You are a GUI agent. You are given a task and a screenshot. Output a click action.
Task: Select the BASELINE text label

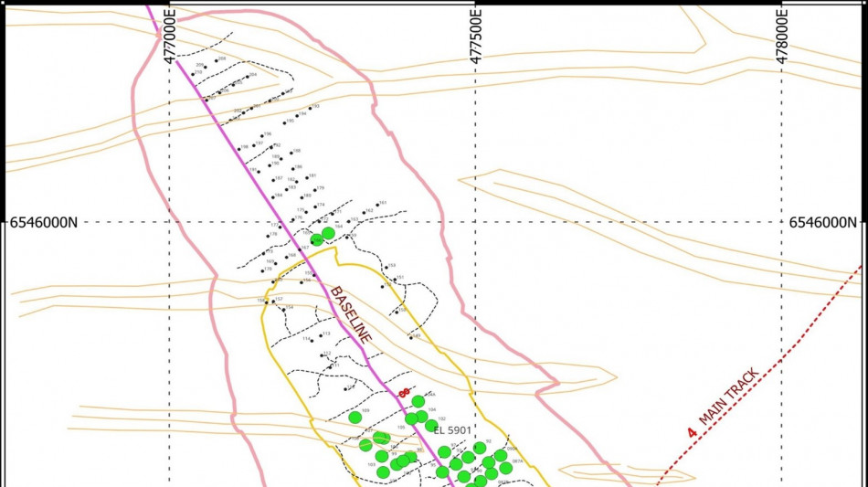pos(351,314)
